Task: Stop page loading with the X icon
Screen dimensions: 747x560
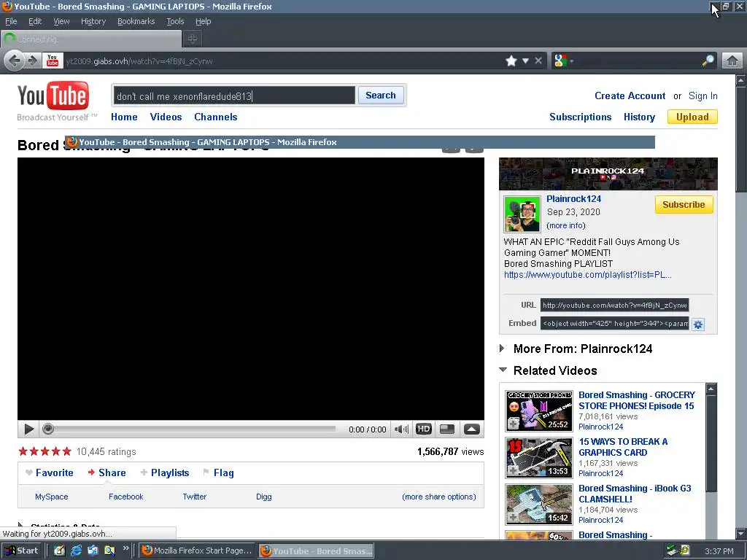Action: [538, 61]
